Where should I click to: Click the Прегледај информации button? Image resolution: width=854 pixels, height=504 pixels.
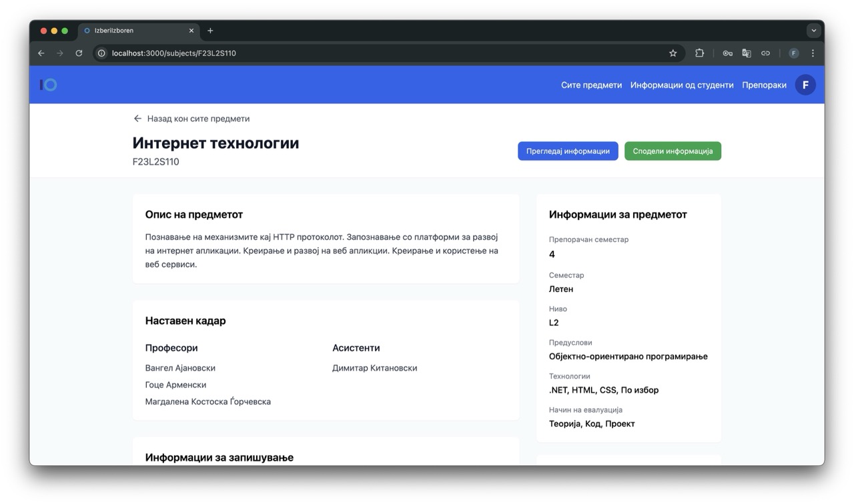(568, 151)
